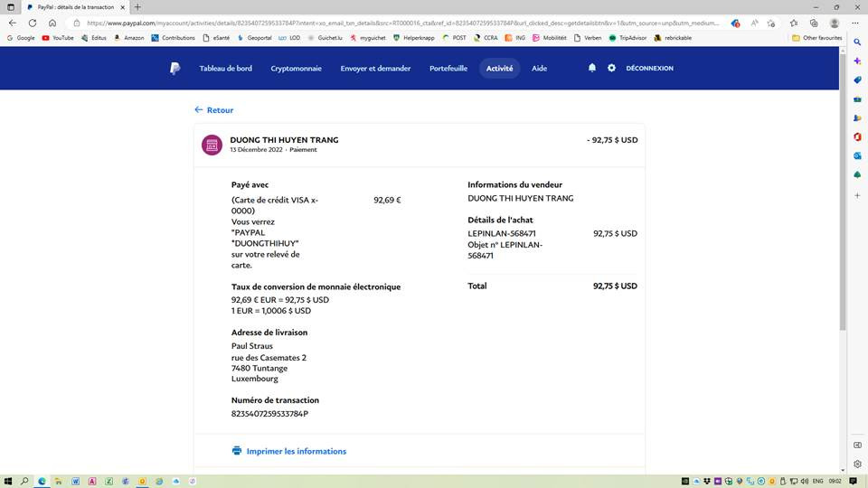
Task: Add page to favourites using the star icon
Action: [x=771, y=23]
